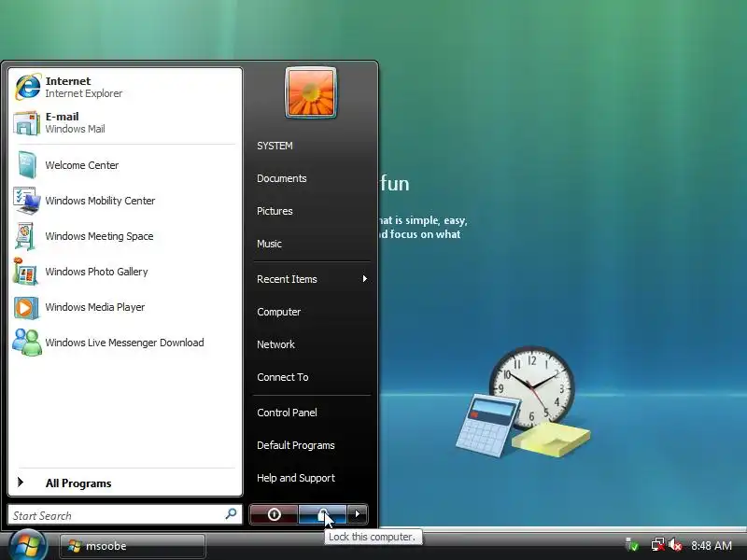747x560 pixels.
Task: Open Control Panel
Action: point(287,413)
